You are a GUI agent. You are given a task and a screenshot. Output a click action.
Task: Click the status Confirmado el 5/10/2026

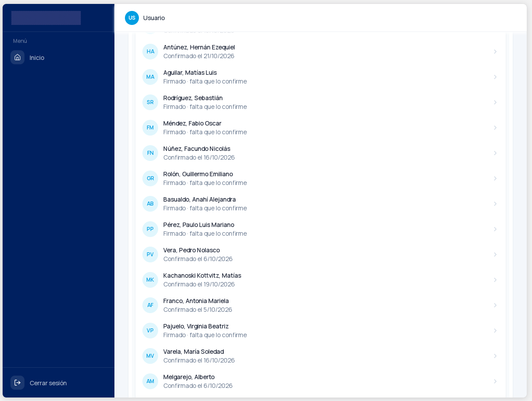click(x=198, y=310)
